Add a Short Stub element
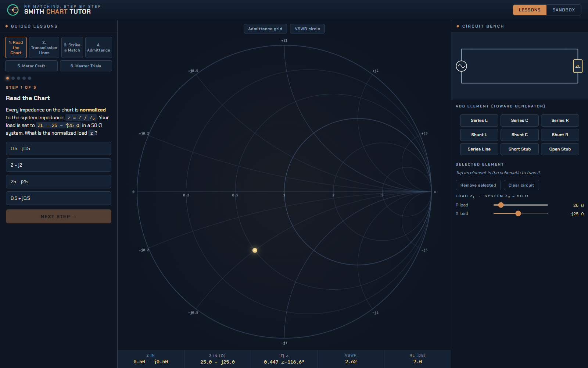Viewport: 588px width, 368px height. (x=520, y=149)
